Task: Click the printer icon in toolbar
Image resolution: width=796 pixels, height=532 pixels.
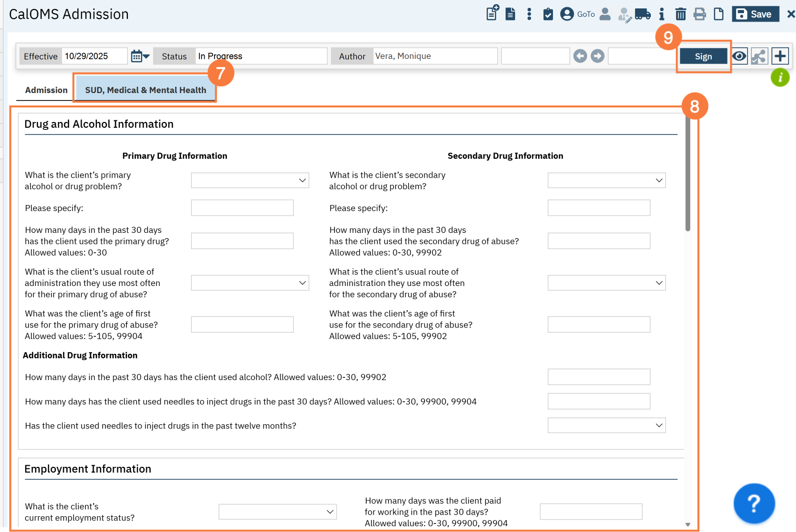Action: pyautogui.click(x=699, y=14)
